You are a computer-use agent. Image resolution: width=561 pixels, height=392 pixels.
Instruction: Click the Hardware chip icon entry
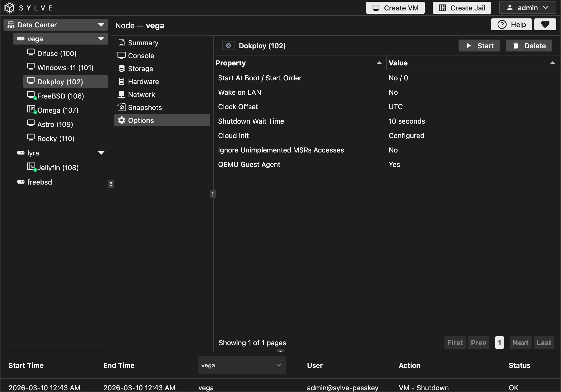tap(121, 82)
